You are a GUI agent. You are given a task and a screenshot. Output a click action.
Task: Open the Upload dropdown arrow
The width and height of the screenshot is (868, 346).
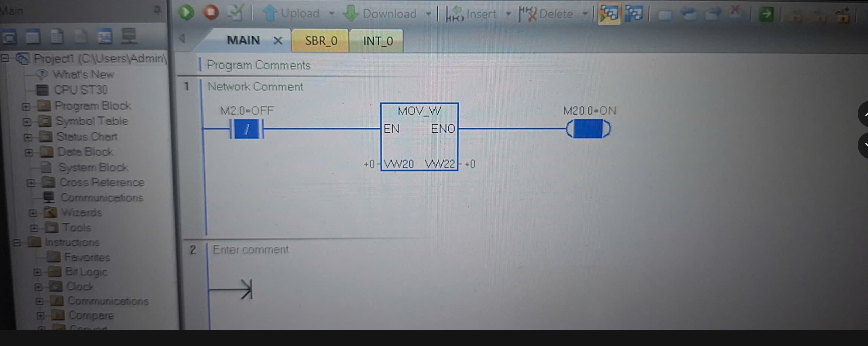pos(332,14)
